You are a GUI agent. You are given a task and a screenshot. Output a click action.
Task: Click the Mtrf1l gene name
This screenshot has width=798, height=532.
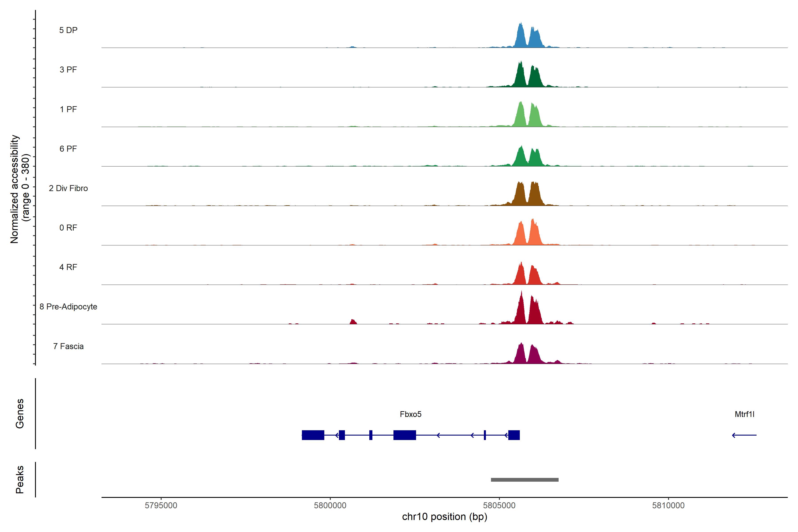coord(744,414)
